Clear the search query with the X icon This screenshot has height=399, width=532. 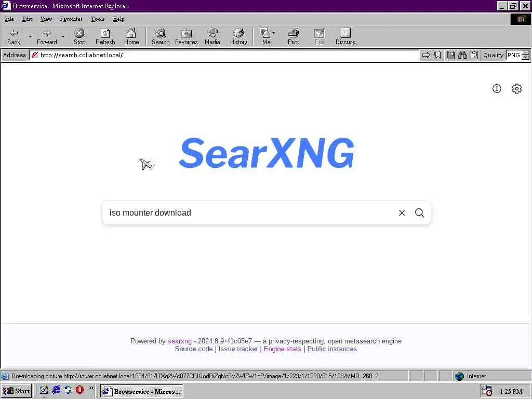(402, 212)
